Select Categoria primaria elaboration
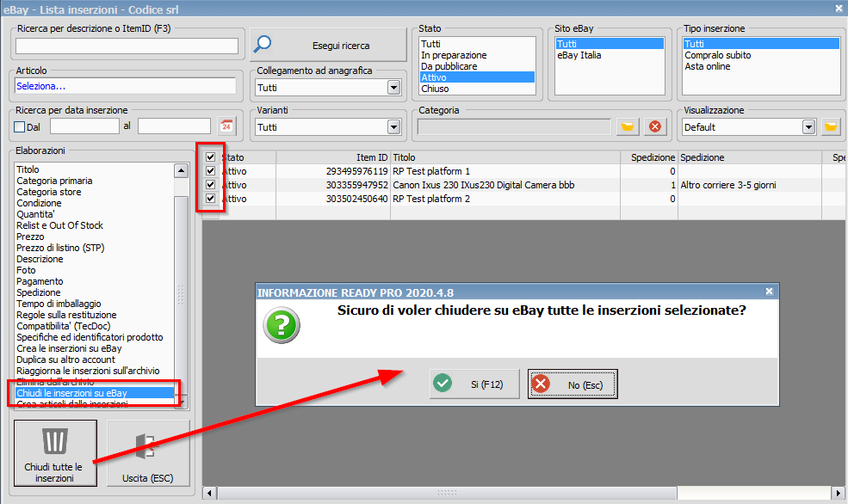The image size is (848, 504). pyautogui.click(x=94, y=181)
